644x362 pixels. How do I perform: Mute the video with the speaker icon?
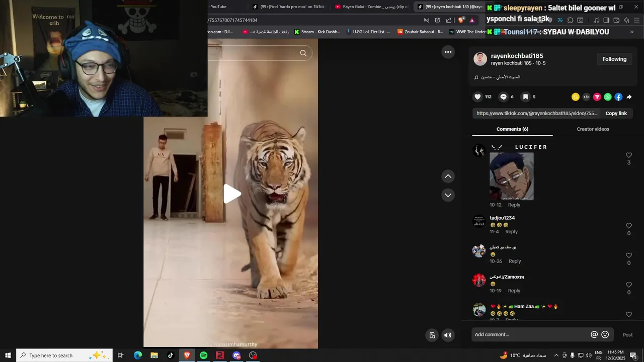pyautogui.click(x=448, y=335)
